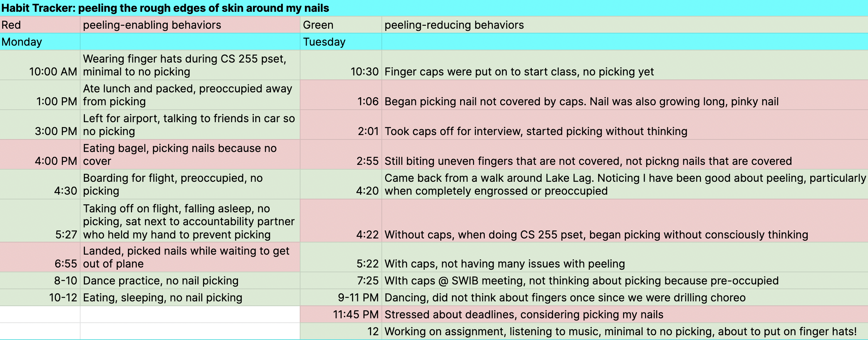This screenshot has width=868, height=340.
Task: Click the Tuesday header cell
Action: point(341,42)
